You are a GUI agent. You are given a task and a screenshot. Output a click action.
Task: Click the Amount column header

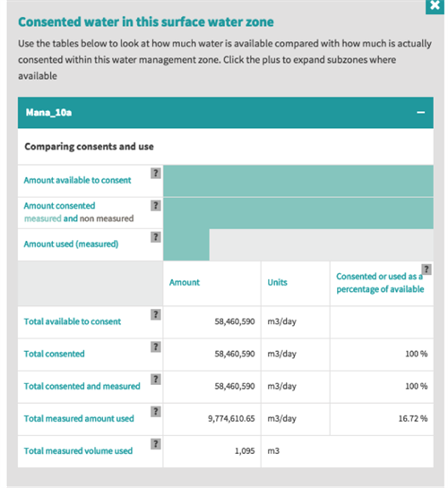185,282
